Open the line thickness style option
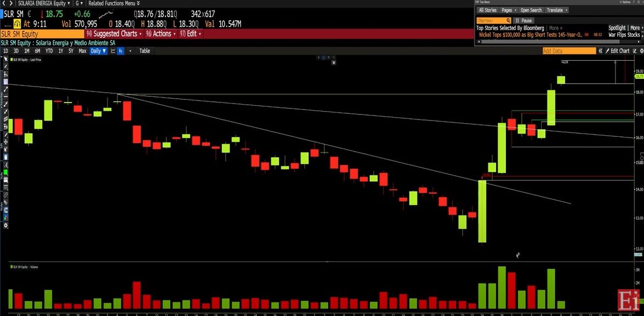Image resolution: width=644 pixels, height=316 pixels. click(x=5, y=180)
